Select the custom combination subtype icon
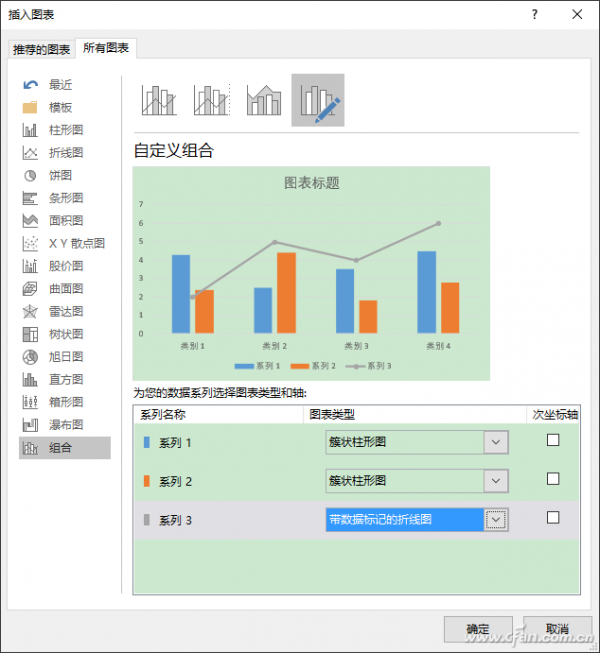 tap(318, 100)
